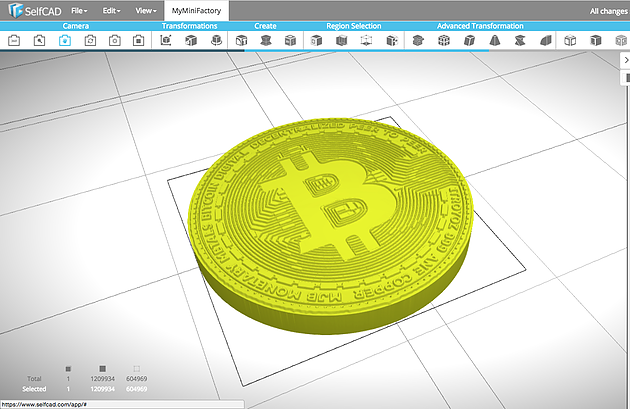
Task: Choose second Region Selection solid cube icon
Action: pyautogui.click(x=341, y=40)
